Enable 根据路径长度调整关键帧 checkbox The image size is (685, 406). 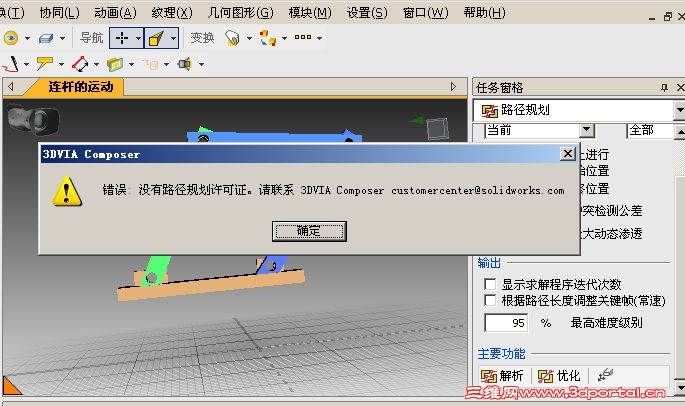pyautogui.click(x=490, y=300)
